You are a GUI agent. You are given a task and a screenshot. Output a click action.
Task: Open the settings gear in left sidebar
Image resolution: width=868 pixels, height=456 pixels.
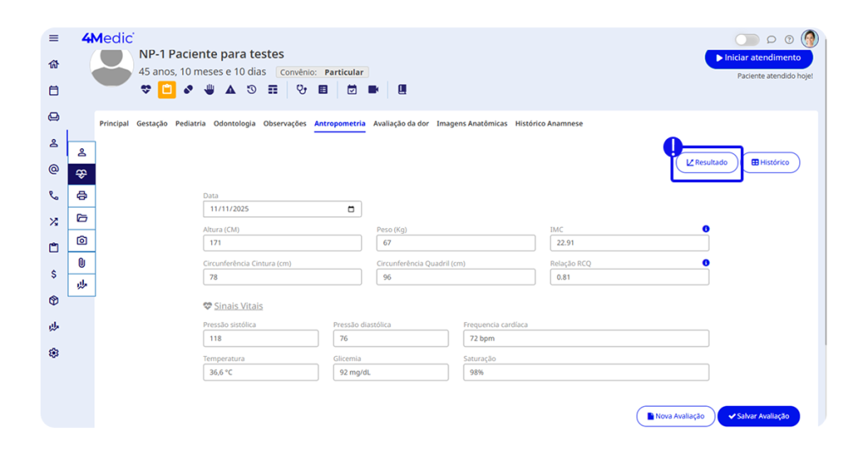[54, 353]
